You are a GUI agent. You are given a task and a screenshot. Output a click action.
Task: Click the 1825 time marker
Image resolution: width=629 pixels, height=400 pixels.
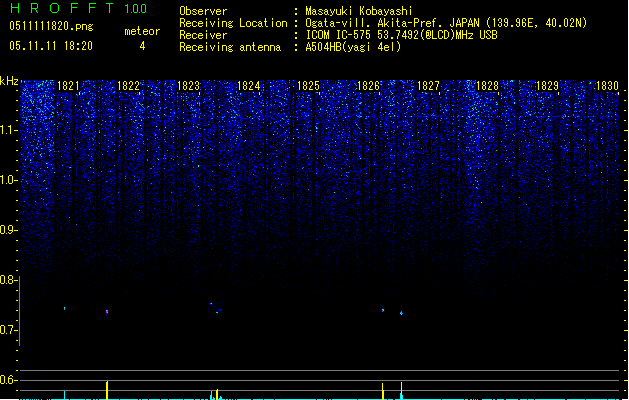[308, 86]
